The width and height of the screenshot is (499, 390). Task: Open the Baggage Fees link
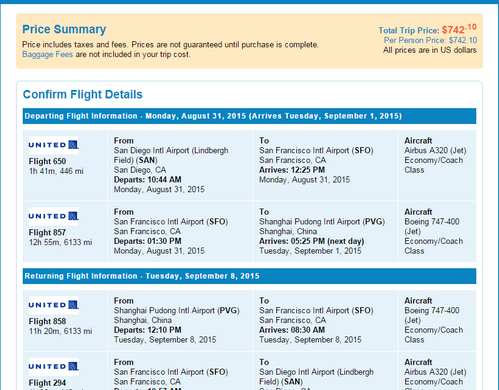[47, 54]
